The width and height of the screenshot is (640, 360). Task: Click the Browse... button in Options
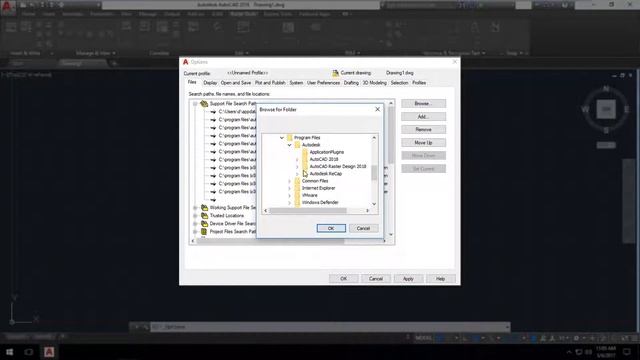423,104
